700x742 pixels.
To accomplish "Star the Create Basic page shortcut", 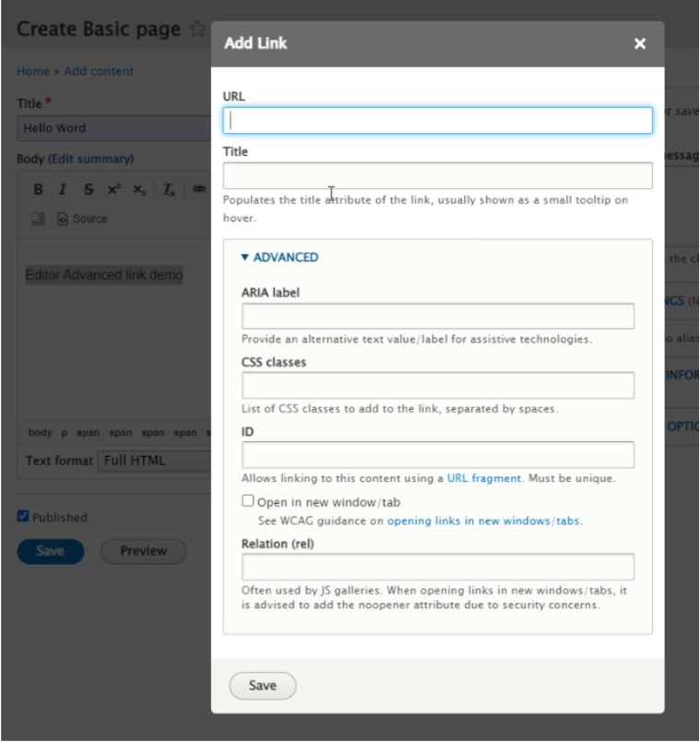I will tap(197, 29).
